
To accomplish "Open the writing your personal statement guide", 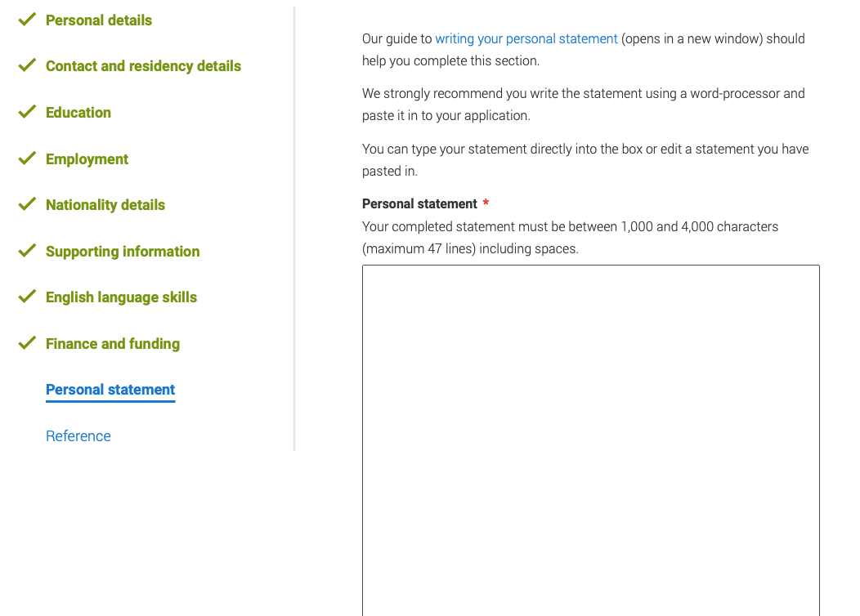I will pos(526,39).
